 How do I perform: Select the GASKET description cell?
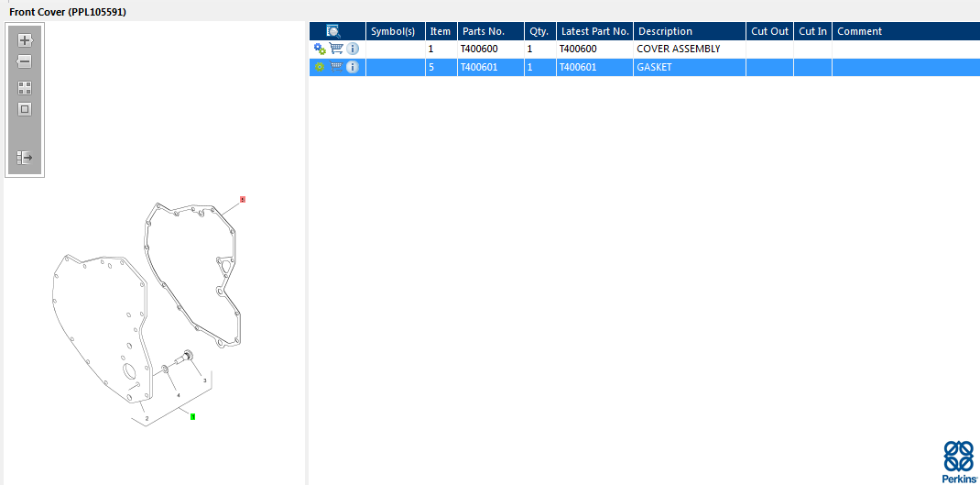(x=690, y=67)
